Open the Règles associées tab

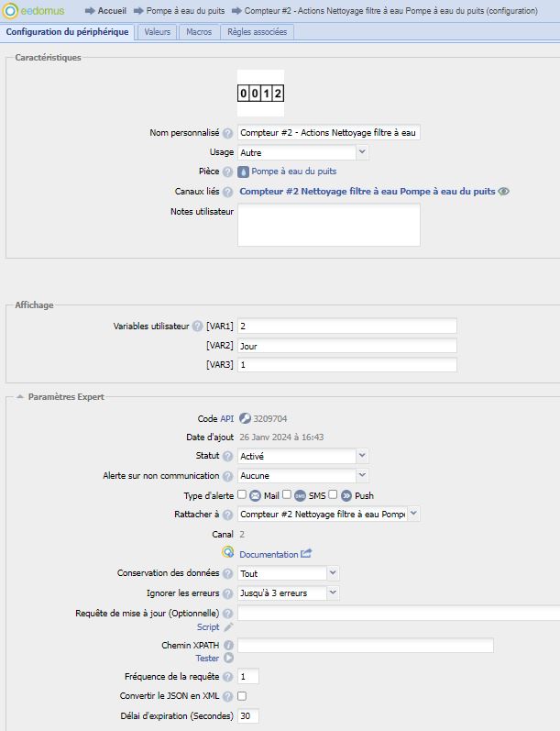coord(257,32)
